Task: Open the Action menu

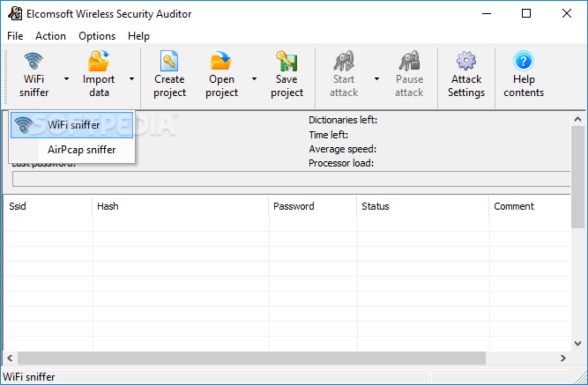Action: [x=50, y=36]
